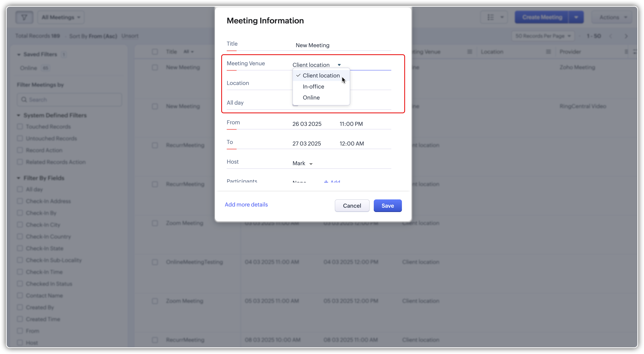Open the list view switcher icon
Image resolution: width=644 pixels, height=354 pixels.
[x=490, y=17]
